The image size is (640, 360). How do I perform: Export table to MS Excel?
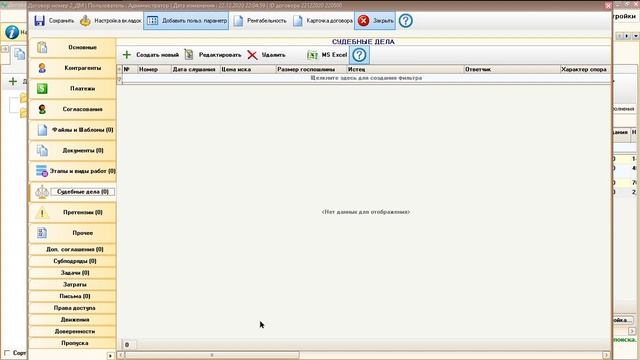327,55
